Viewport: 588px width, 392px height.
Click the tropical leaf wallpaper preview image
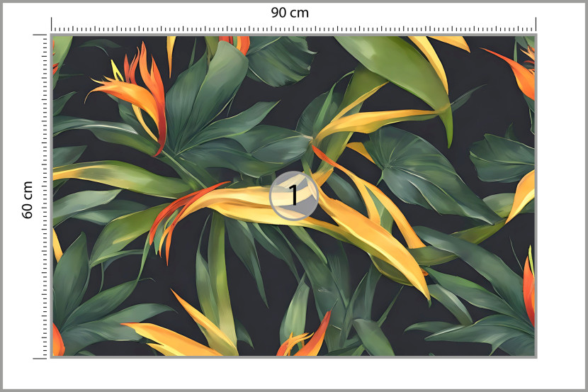(x=293, y=196)
